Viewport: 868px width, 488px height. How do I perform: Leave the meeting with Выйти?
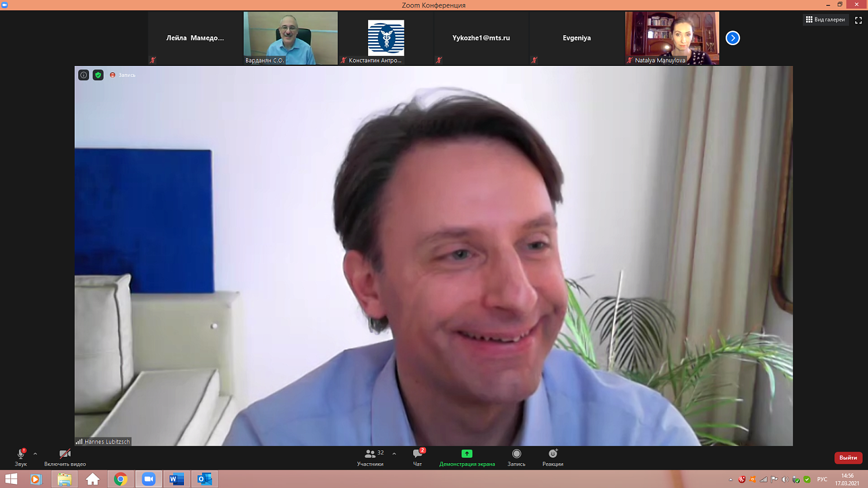[848, 457]
